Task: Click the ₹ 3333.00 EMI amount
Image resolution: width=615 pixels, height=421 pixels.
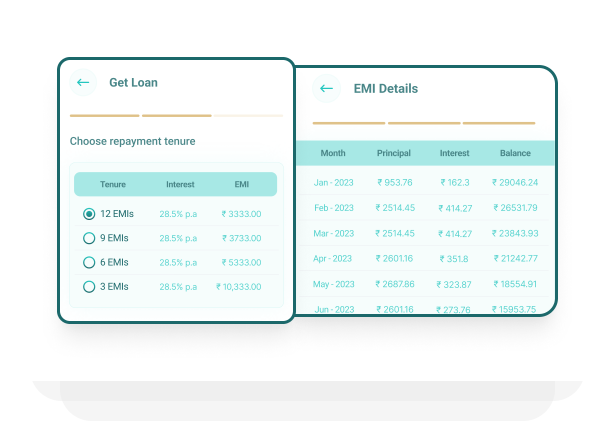Action: pos(241,214)
